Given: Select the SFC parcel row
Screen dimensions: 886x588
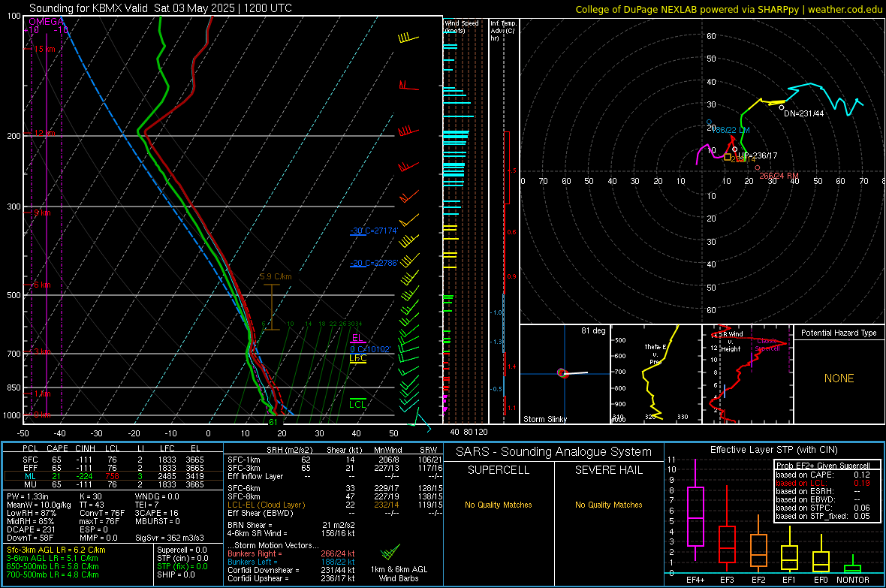Looking at the screenshot, I should point(113,460).
